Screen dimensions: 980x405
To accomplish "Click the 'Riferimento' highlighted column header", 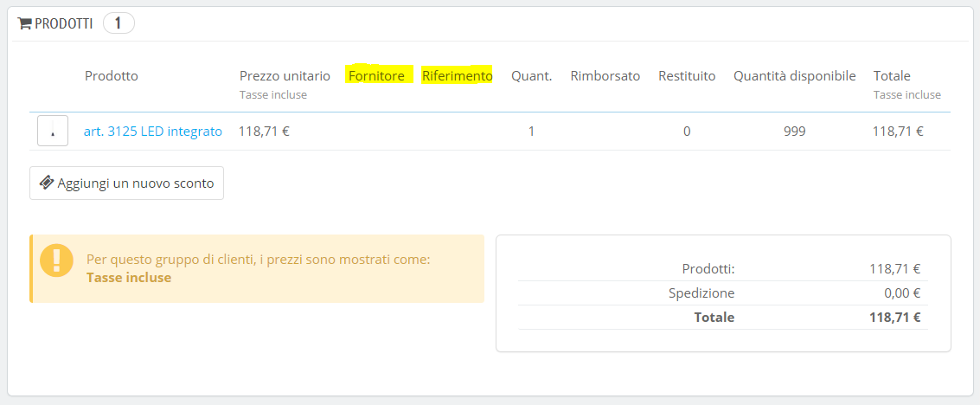I will click(458, 76).
